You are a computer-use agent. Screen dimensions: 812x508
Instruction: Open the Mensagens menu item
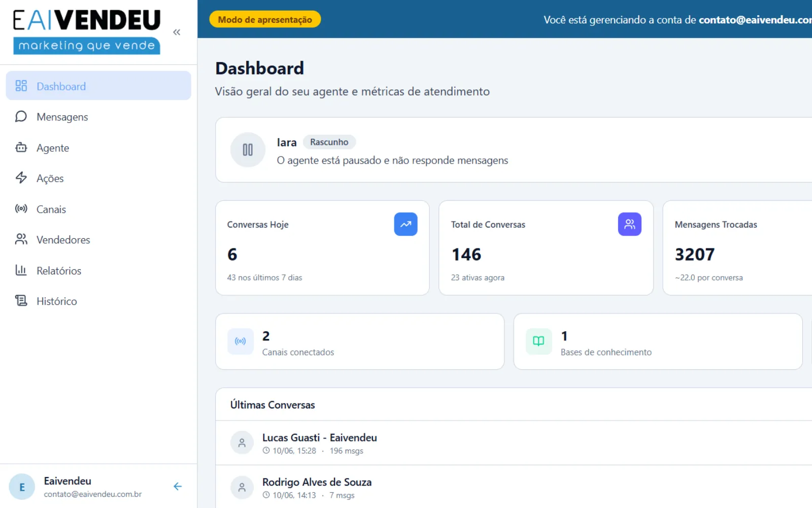click(x=98, y=117)
